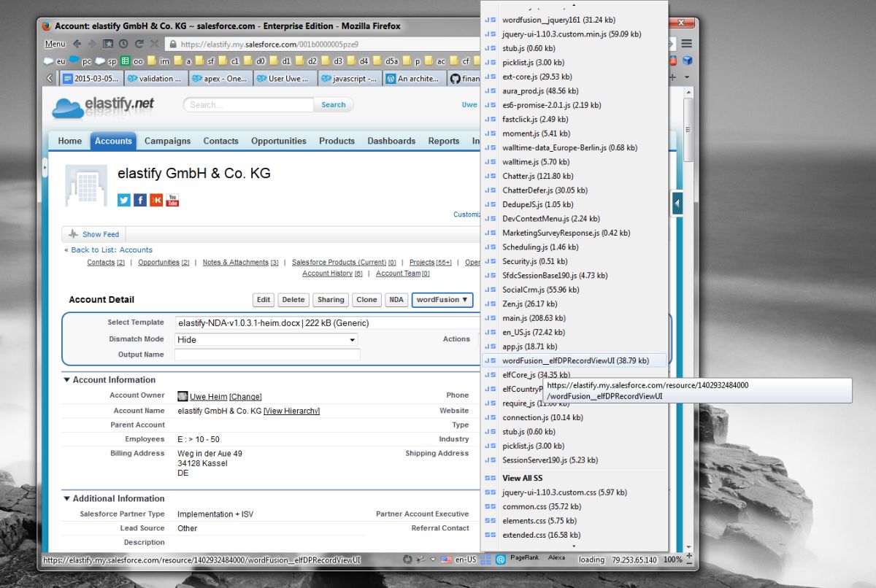Open the 'eu' Salesforce cloud bookmark
Screen dimensions: 876x588
point(55,61)
